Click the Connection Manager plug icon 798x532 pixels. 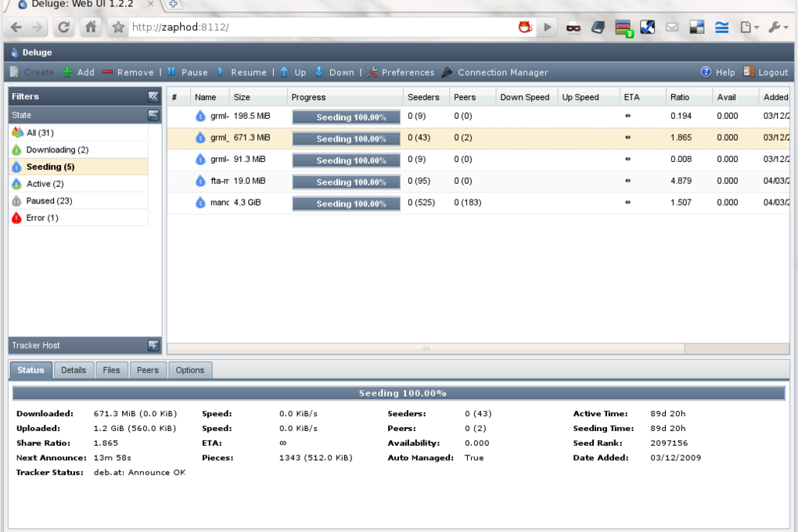click(448, 72)
